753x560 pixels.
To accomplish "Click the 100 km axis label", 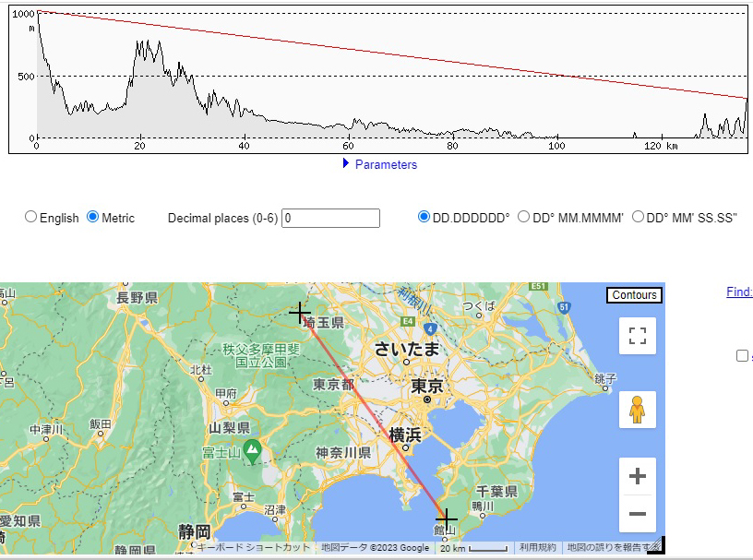I will [556, 146].
